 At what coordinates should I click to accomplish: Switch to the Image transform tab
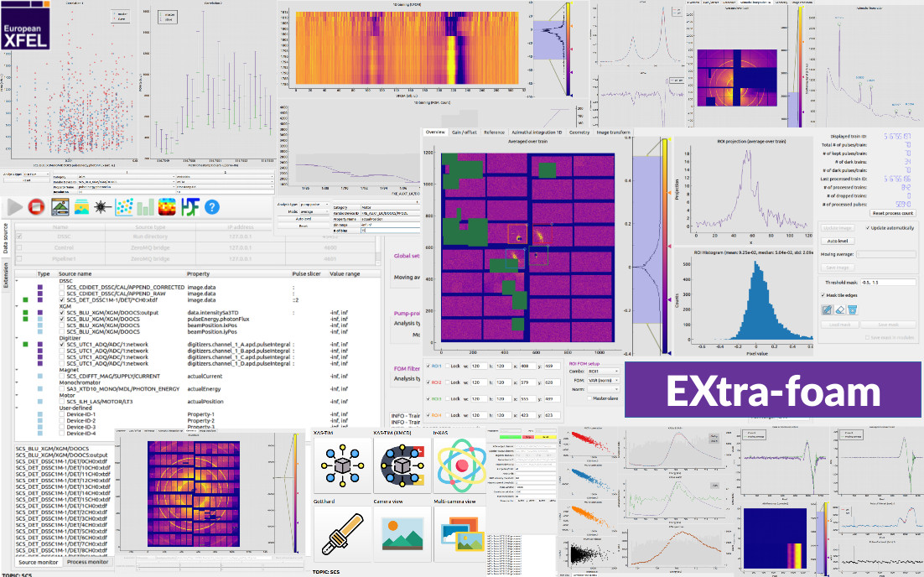pyautogui.click(x=614, y=132)
